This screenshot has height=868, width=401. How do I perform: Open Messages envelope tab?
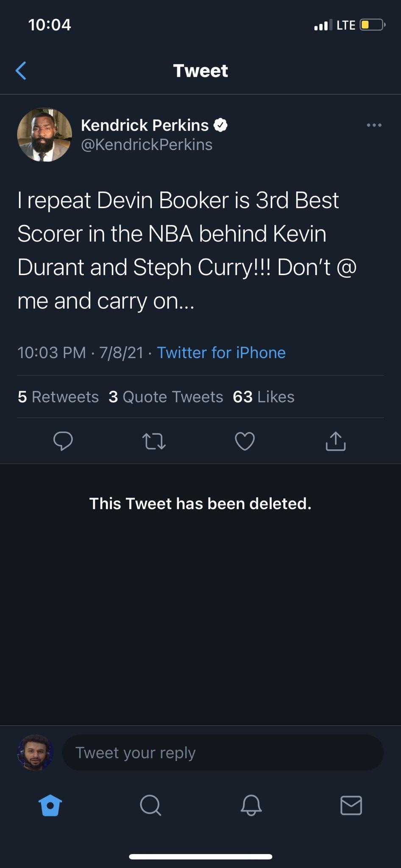(x=351, y=805)
